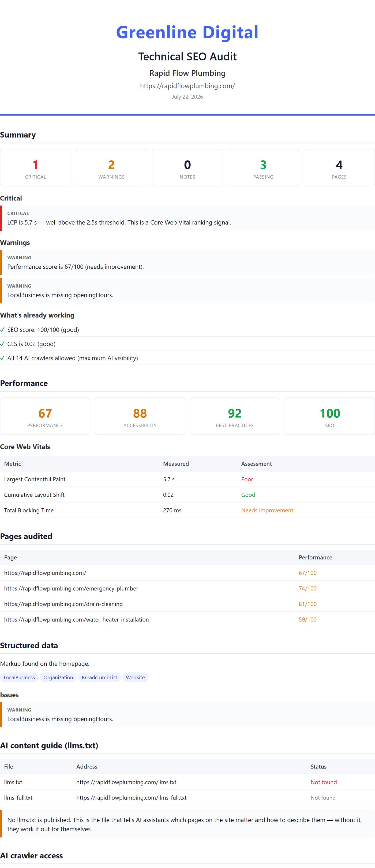The image size is (375, 868).
Task: Click the 81/100 performance value
Action: (x=307, y=604)
